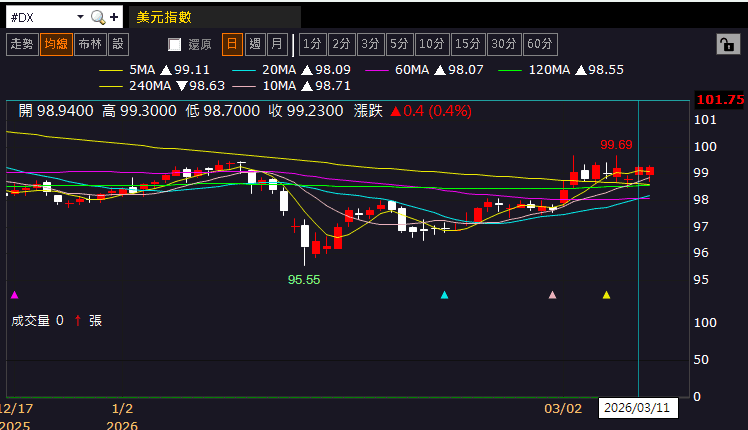Switch to the 5分 minute interval
This screenshot has width=748, height=430.
399,44
